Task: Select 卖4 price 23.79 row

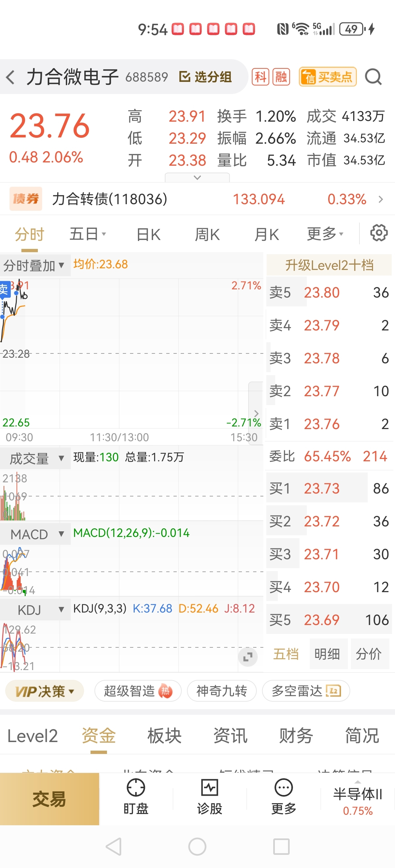Action: click(329, 325)
